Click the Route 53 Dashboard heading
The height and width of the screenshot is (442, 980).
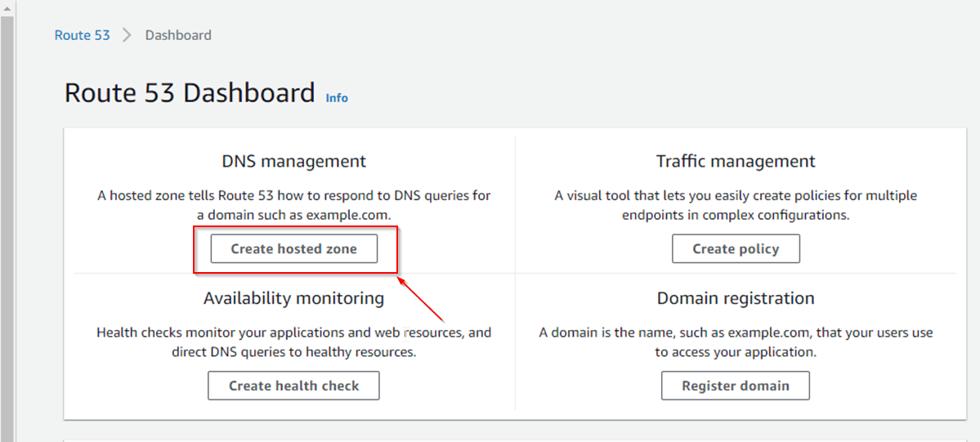coord(190,93)
